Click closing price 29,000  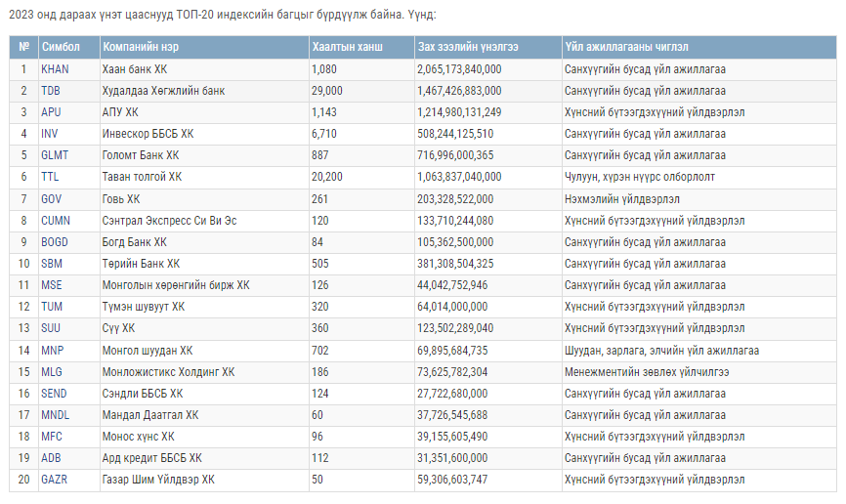327,91
